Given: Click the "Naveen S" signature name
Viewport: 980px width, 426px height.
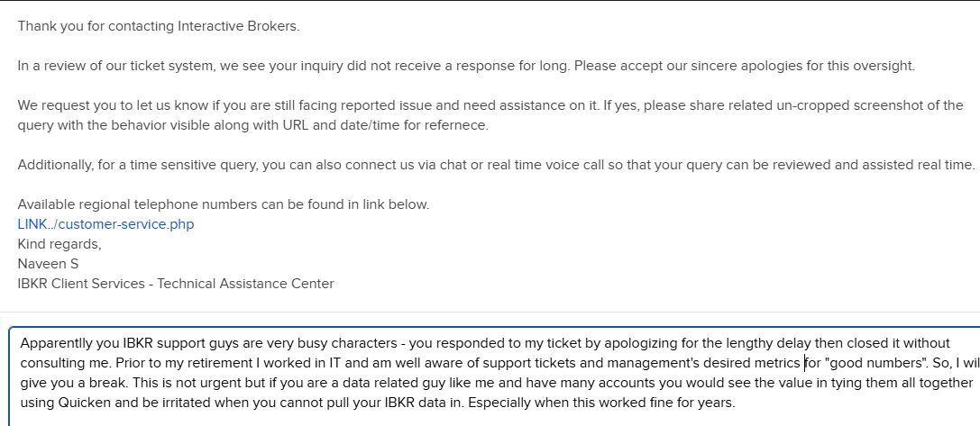Looking at the screenshot, I should pos(47,264).
